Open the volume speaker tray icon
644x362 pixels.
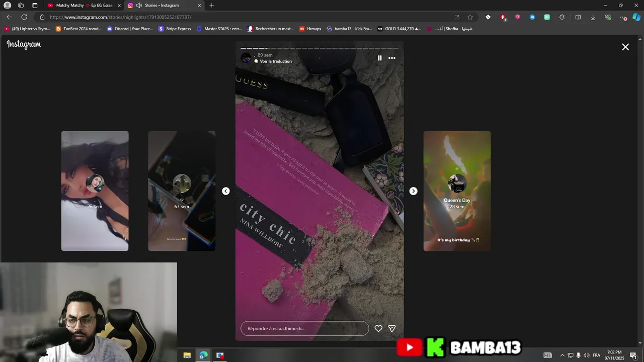pos(586,355)
